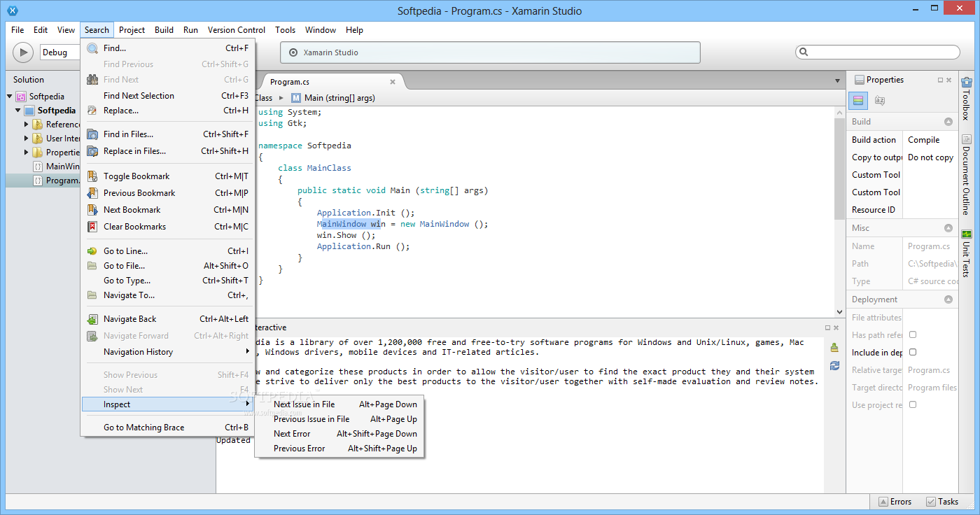
Task: Collapse the Softpedia solution node
Action: 10,97
